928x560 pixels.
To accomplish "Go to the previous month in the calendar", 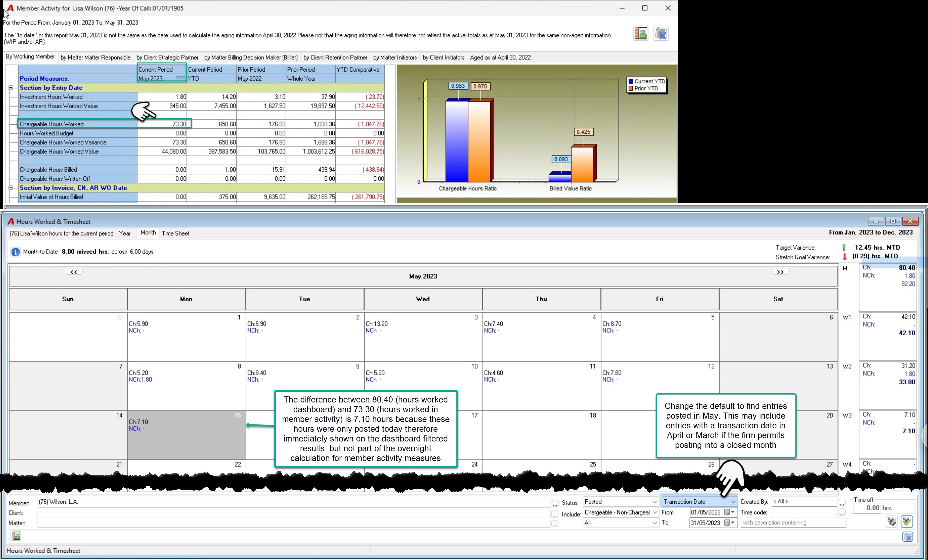I will pos(74,272).
